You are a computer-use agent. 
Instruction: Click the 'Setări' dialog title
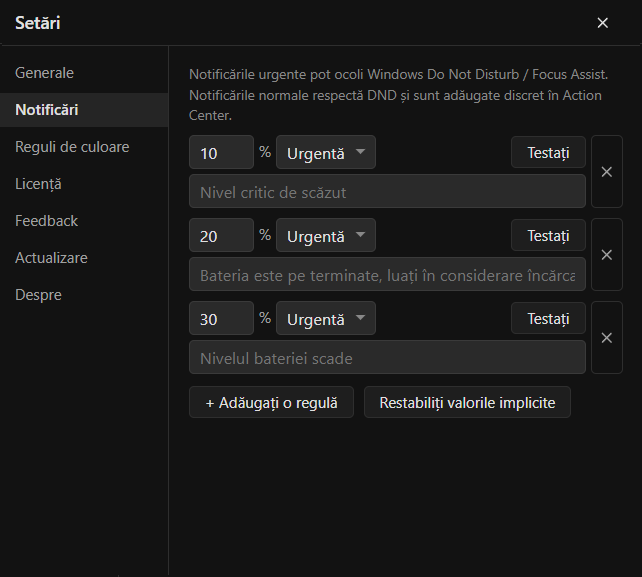[x=38, y=23]
